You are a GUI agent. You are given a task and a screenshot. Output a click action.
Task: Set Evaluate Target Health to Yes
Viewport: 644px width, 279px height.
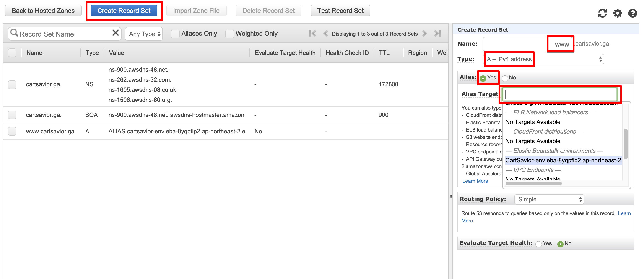(539, 244)
